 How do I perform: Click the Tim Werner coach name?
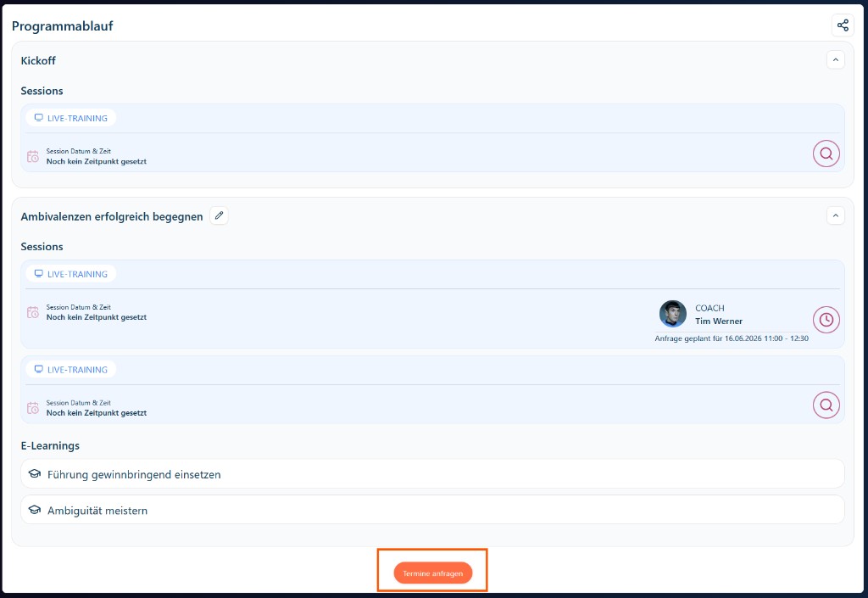click(719, 321)
